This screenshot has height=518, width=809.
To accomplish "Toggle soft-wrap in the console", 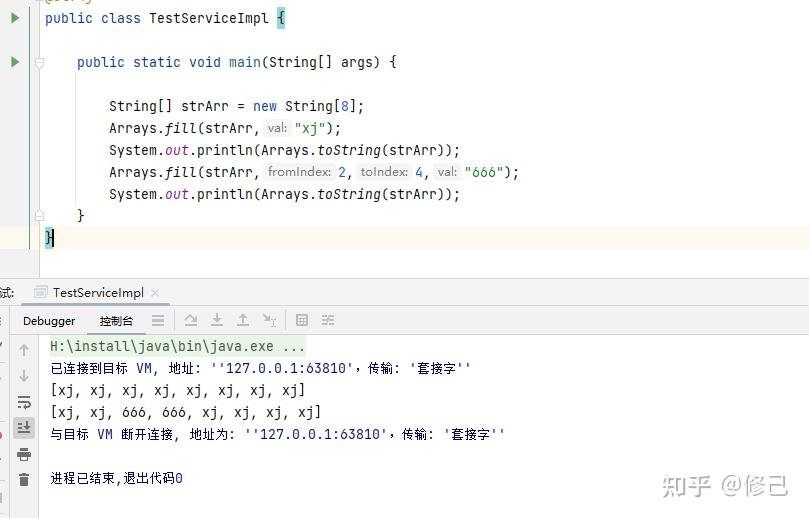I will tap(24, 402).
